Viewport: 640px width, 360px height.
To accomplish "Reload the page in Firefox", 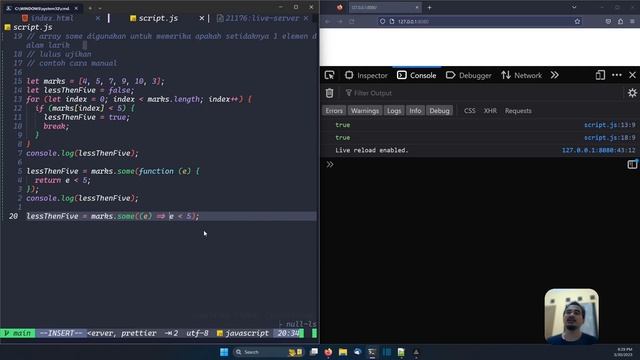I will pos(352,21).
